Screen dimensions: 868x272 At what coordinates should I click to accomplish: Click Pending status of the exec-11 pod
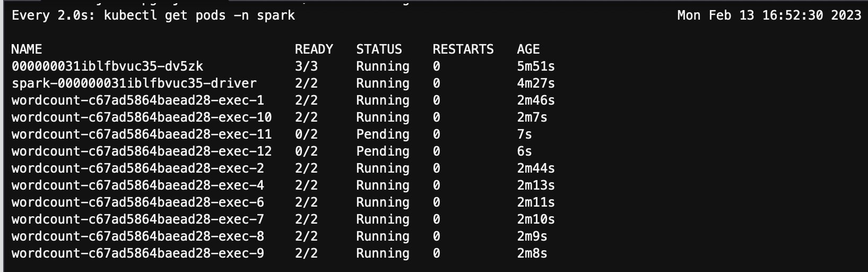[x=383, y=134]
